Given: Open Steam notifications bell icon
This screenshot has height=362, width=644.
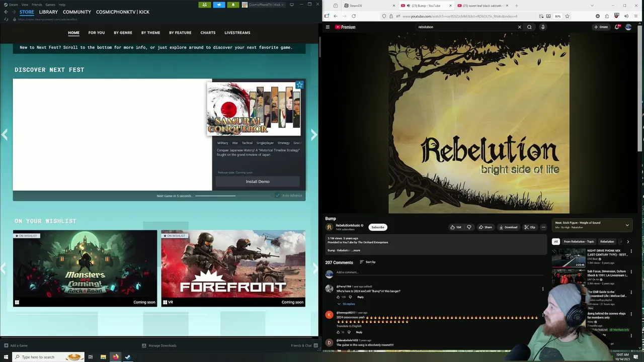Looking at the screenshot, I should tap(233, 5).
